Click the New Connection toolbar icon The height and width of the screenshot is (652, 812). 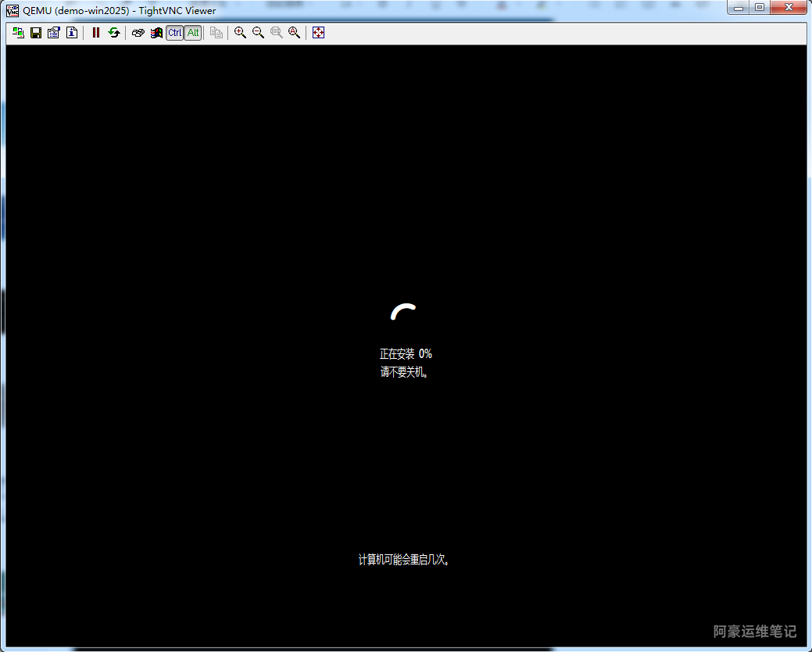point(18,33)
